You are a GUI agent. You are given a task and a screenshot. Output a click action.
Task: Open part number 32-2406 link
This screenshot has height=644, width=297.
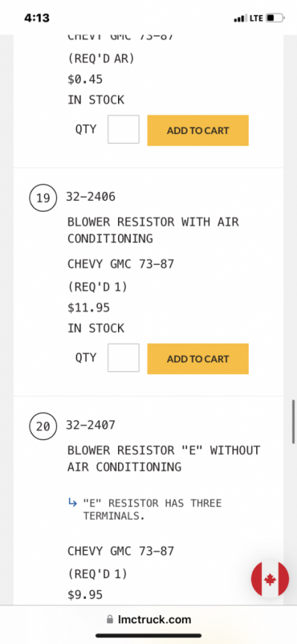(x=91, y=197)
